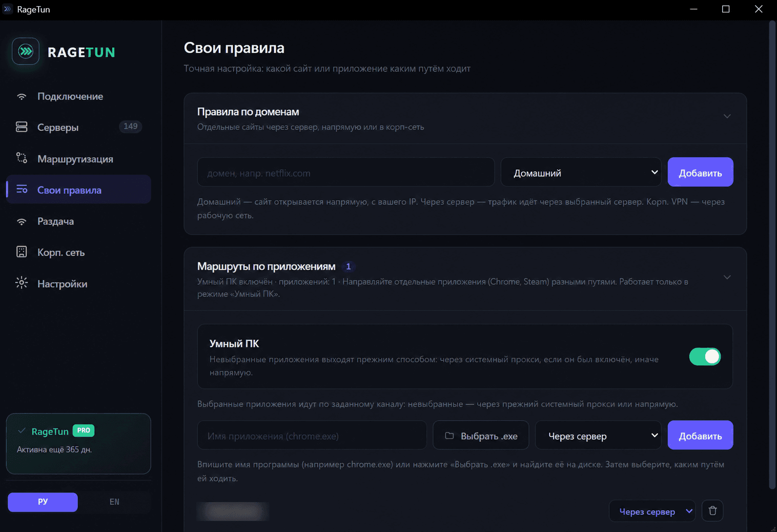Click the gear icon beside Настройки
Image resolution: width=777 pixels, height=532 pixels.
[22, 283]
